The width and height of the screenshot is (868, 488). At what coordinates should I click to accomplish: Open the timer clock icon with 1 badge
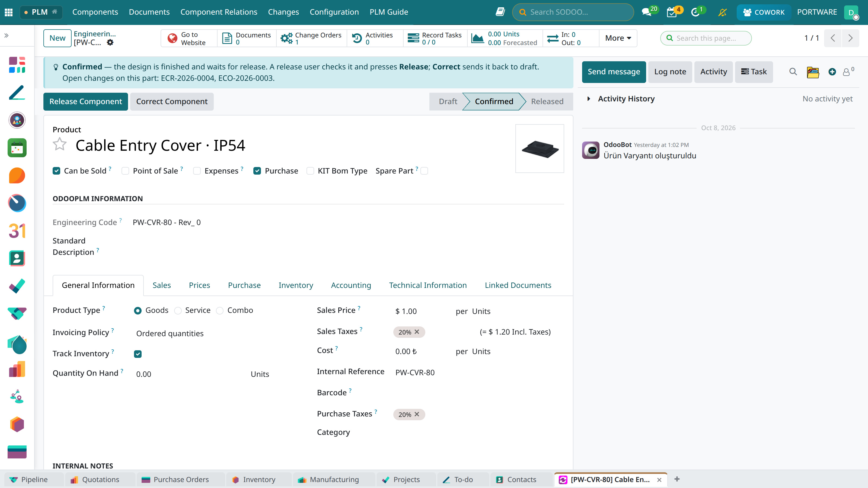point(695,12)
